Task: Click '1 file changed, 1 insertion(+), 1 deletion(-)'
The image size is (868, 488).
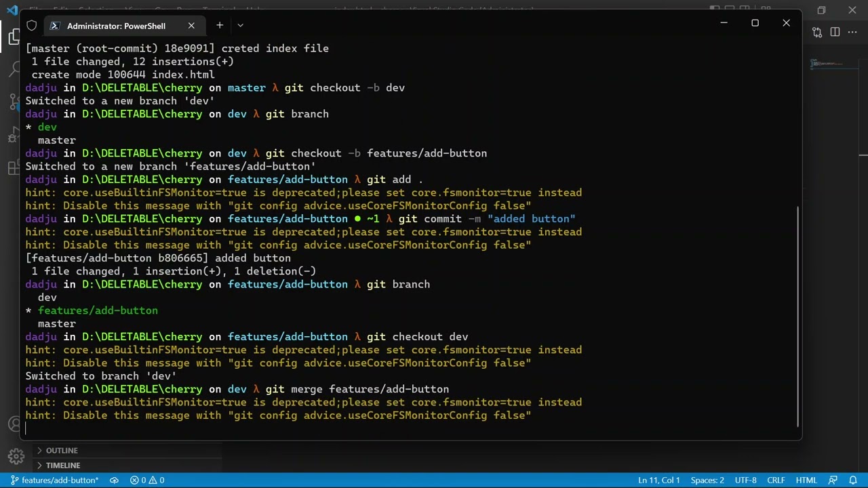Action: (174, 271)
